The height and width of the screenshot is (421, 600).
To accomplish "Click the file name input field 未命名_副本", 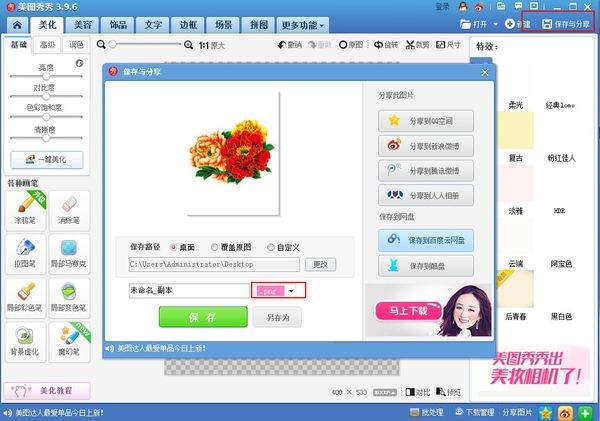I will point(189,291).
